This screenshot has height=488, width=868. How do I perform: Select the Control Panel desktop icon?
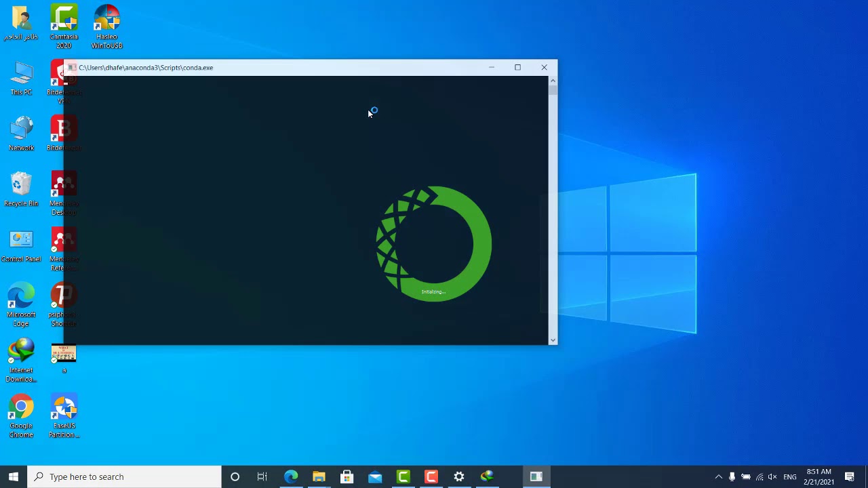21,245
